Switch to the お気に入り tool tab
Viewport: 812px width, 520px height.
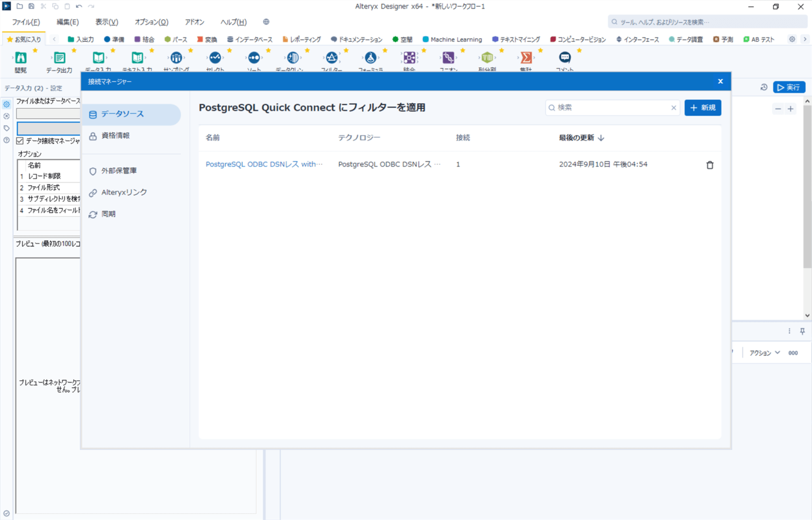click(24, 39)
